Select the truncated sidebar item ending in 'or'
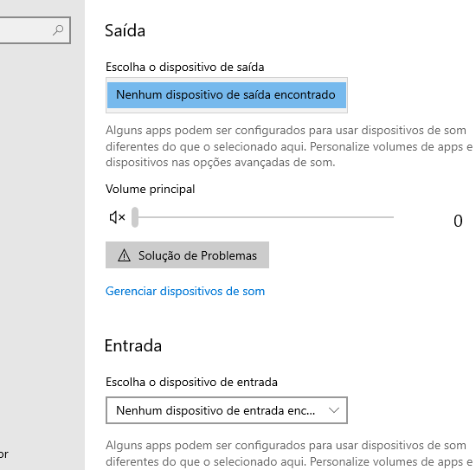 (x=4, y=454)
